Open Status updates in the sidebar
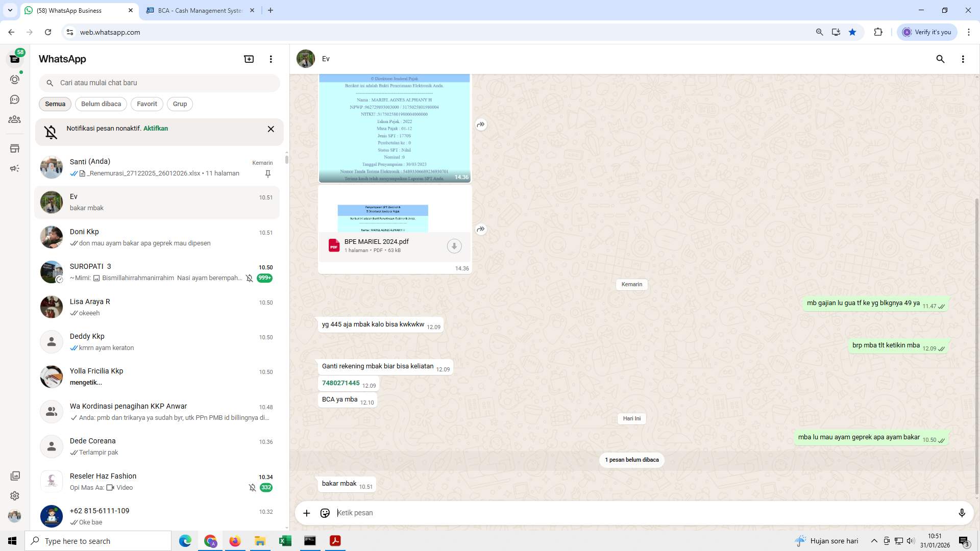The width and height of the screenshot is (980, 551). click(x=15, y=80)
